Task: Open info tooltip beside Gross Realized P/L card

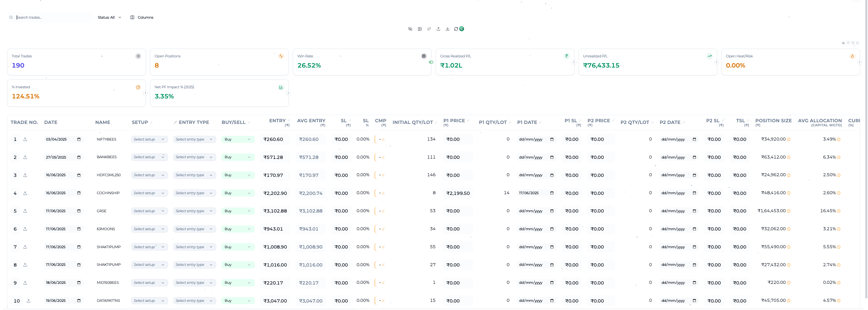Action: point(574,62)
